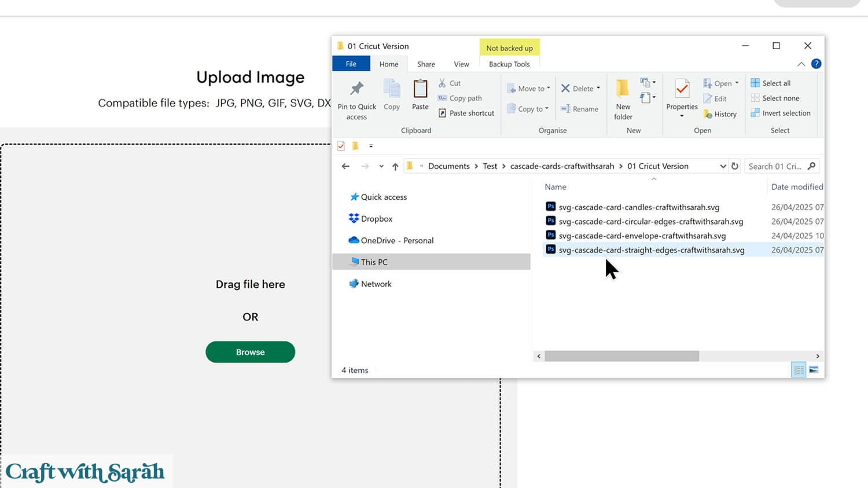Click the Select all button
The width and height of the screenshot is (868, 488).
pyautogui.click(x=770, y=83)
